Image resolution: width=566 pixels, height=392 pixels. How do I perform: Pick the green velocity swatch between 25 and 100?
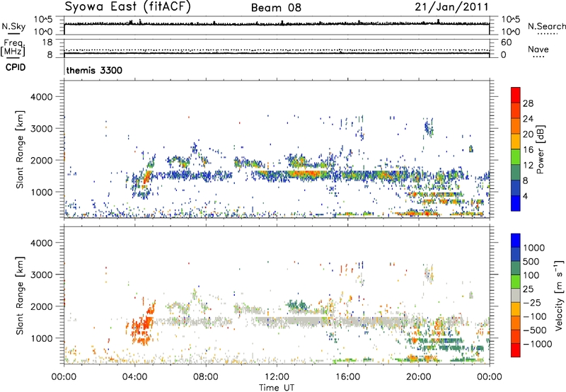516,282
